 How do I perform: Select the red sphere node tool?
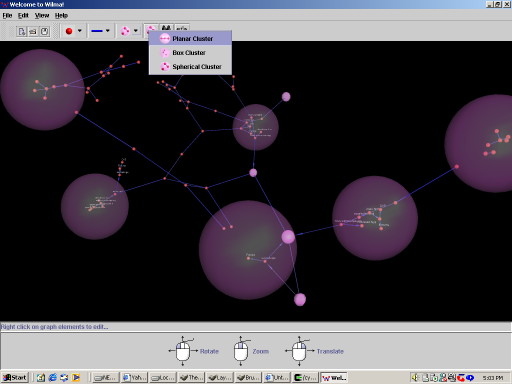click(69, 31)
